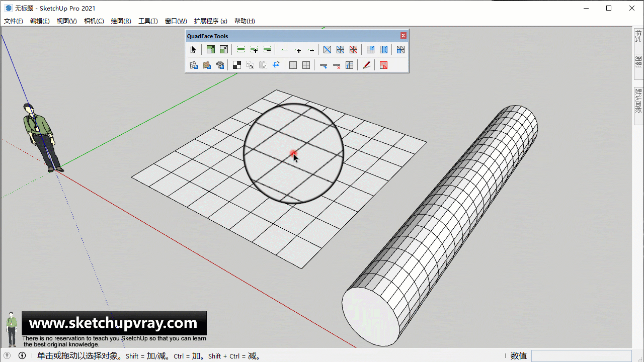
Task: Click the UV Copy icon
Action: click(x=250, y=65)
